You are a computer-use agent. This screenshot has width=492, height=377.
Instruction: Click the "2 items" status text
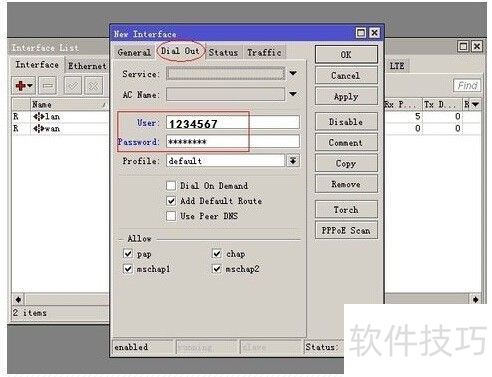pos(30,313)
